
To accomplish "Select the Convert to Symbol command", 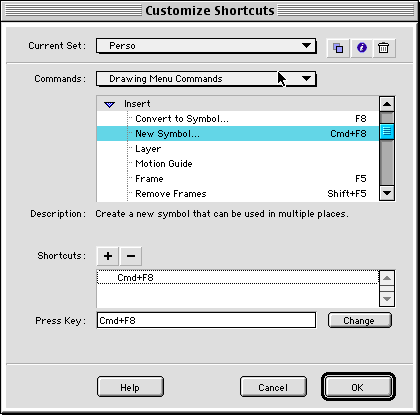I will click(238, 119).
